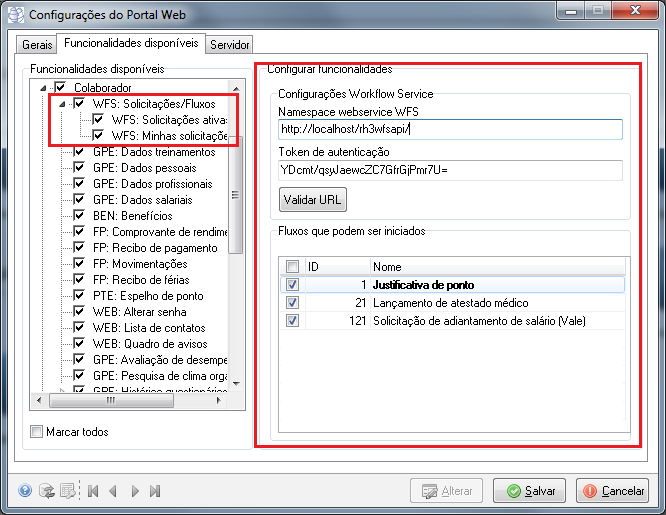The width and height of the screenshot is (666, 515).
Task: Collapse WFS: Solicitações/Fluxos tree node
Action: (64, 104)
